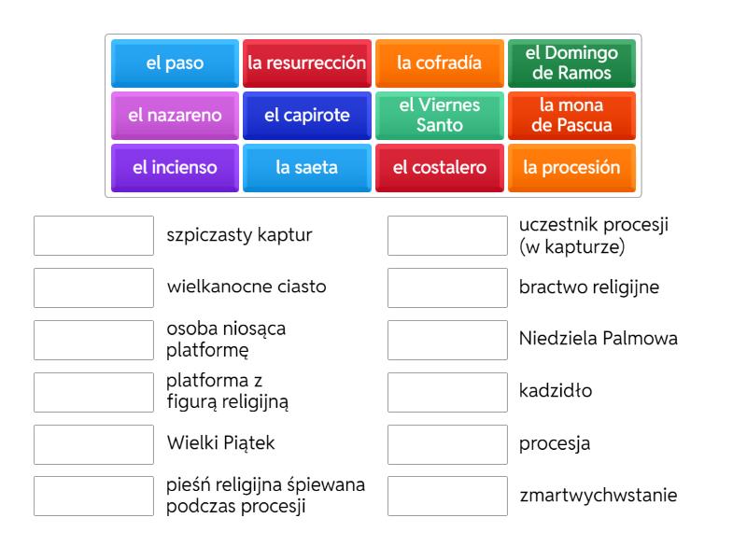The image size is (747, 560).
Task: Select the red 'el costalero' tile
Action: [439, 168]
